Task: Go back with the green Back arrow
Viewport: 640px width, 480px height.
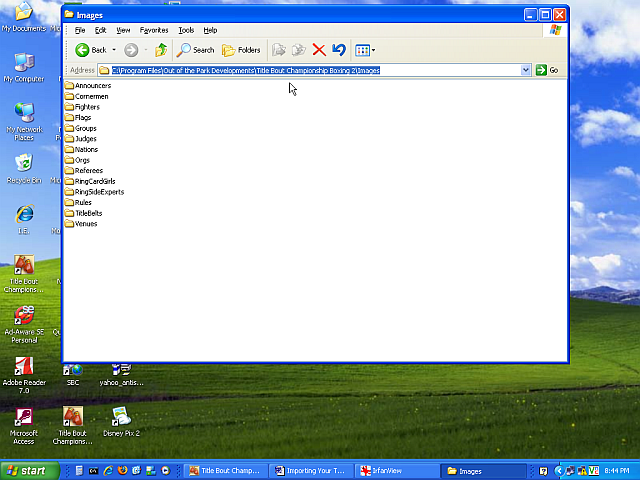Action: click(x=91, y=50)
